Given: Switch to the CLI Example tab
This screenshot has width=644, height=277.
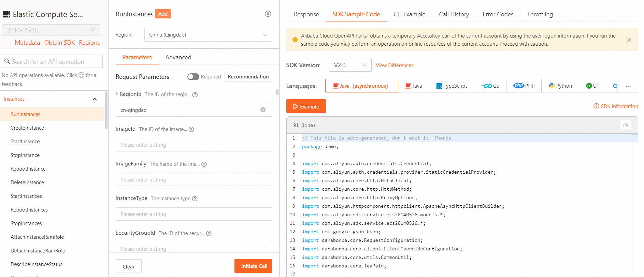Looking at the screenshot, I should click(410, 14).
